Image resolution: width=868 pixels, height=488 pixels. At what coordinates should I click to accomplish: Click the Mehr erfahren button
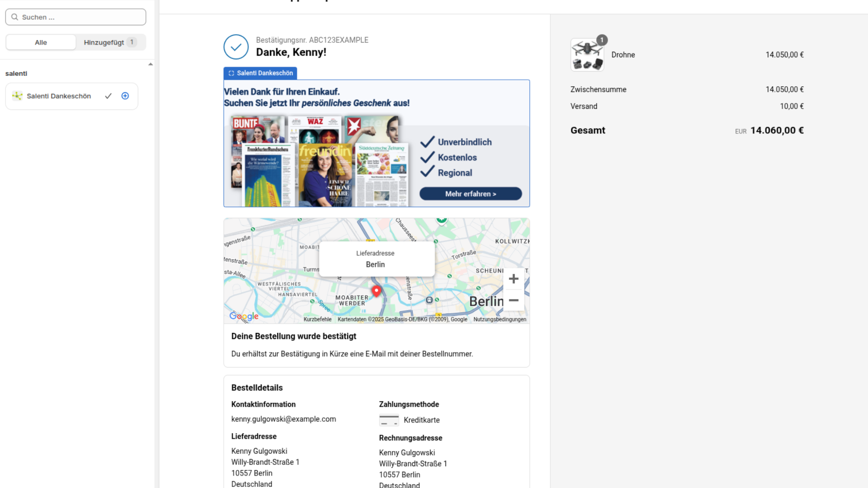(471, 194)
